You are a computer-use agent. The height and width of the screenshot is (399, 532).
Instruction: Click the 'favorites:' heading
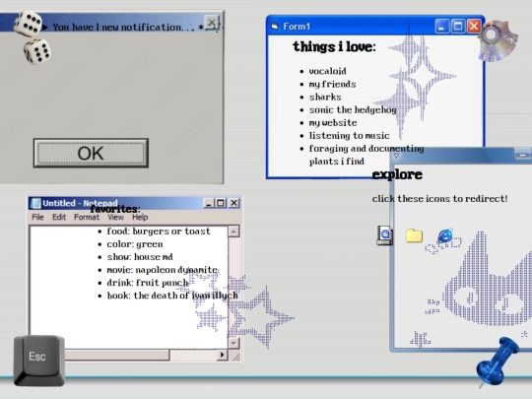point(115,209)
